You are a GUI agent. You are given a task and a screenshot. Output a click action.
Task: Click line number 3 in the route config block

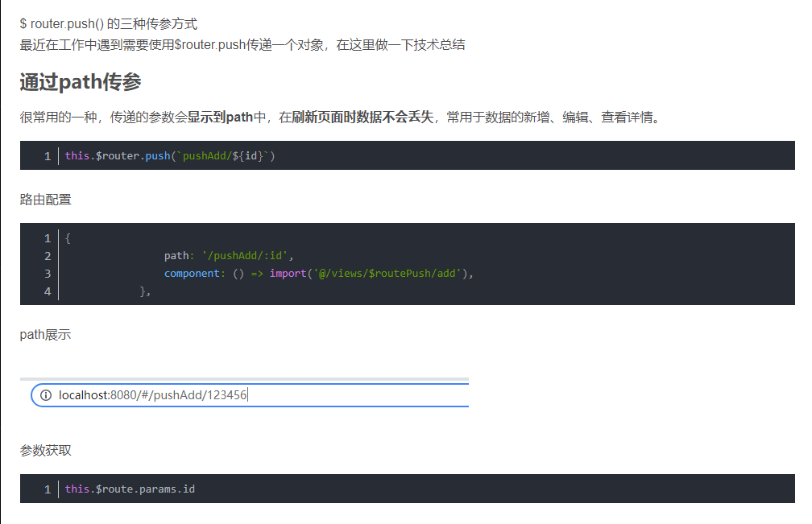[x=48, y=273]
